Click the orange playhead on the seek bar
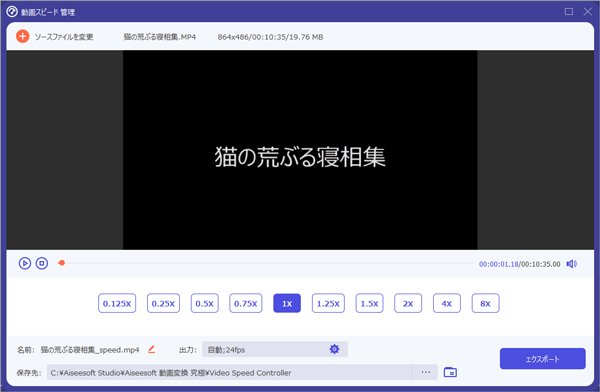This screenshot has width=600, height=392. click(x=61, y=263)
